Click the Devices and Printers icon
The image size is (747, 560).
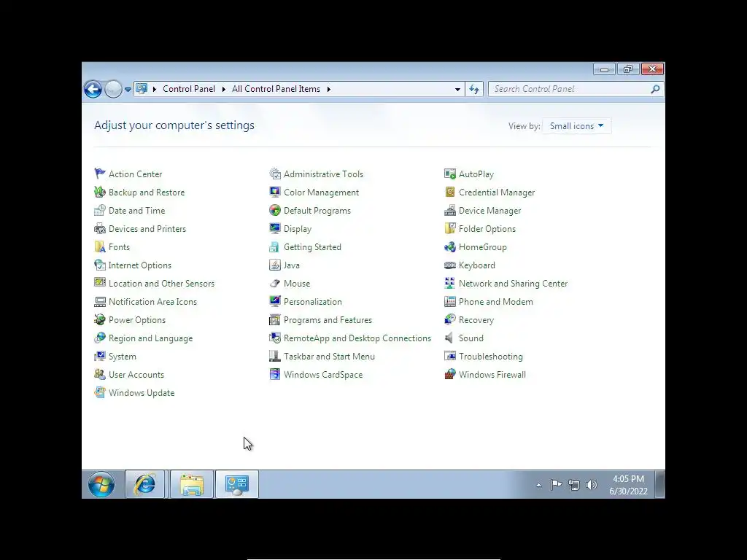[x=99, y=228]
